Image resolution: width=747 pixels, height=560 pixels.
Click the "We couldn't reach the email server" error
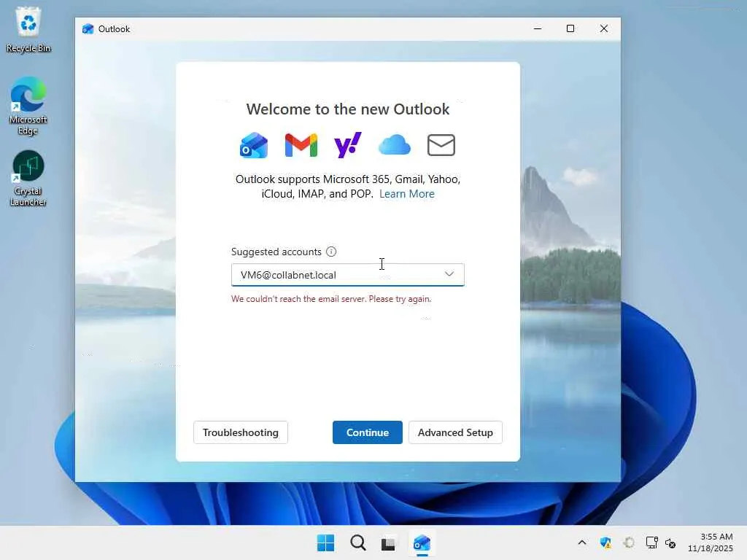pos(331,299)
